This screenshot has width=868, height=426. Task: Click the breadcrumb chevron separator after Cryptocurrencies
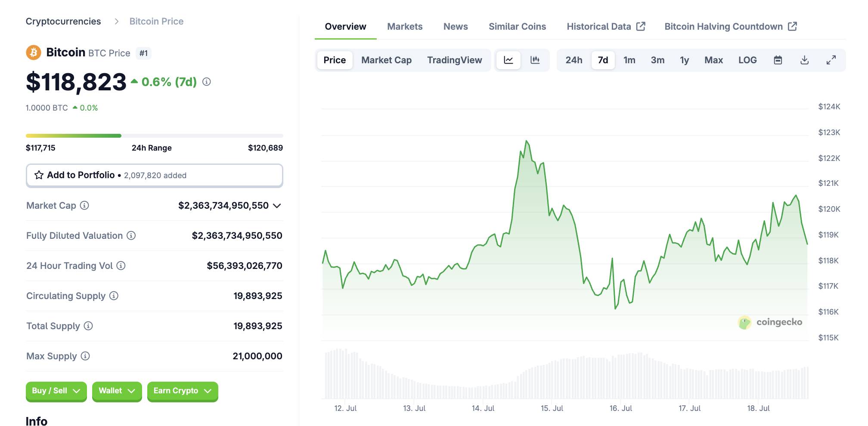(x=116, y=22)
